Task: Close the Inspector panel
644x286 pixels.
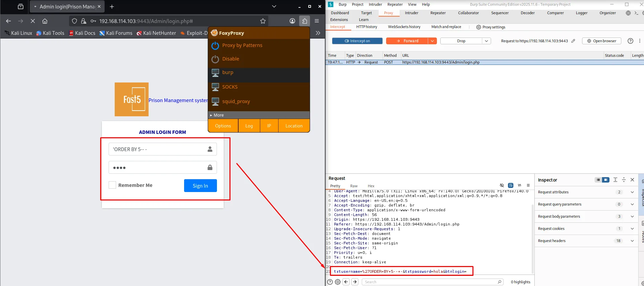Action: point(632,180)
